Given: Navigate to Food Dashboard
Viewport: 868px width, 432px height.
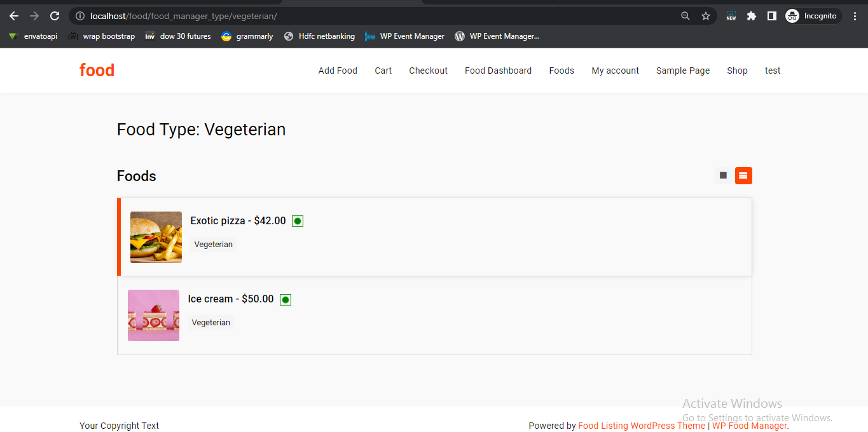Looking at the screenshot, I should [x=498, y=71].
